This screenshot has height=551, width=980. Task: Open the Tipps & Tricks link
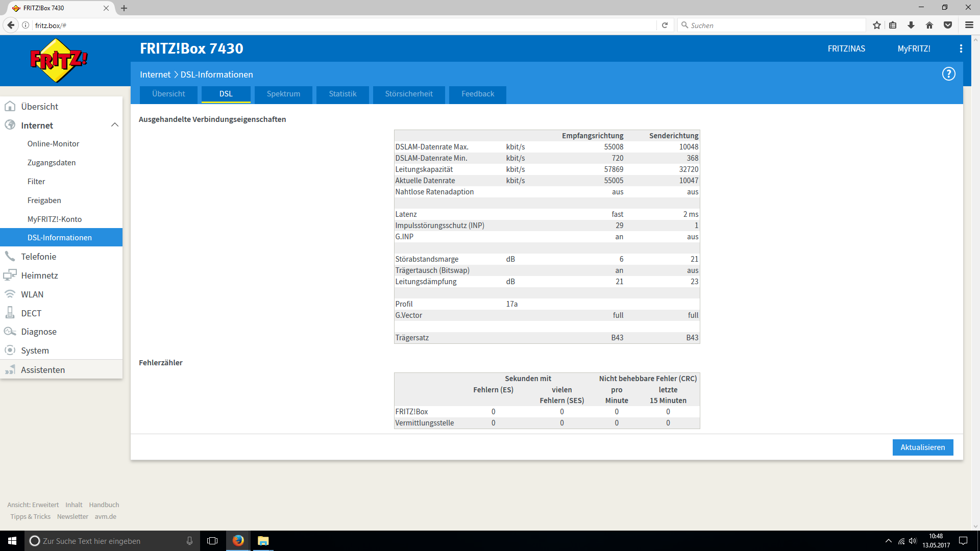coord(31,516)
